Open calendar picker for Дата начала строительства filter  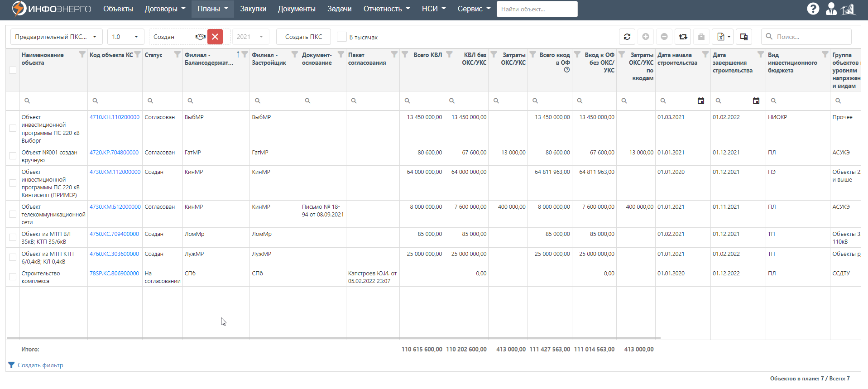tap(701, 101)
